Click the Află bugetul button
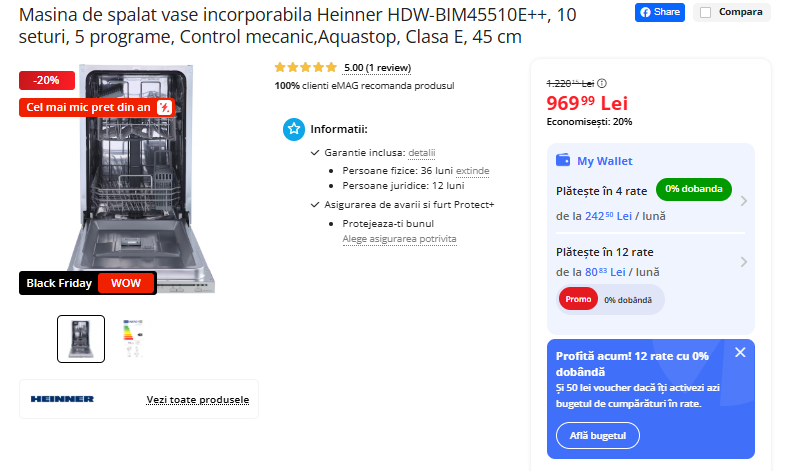Viewport: 802px width, 471px height. (597, 436)
